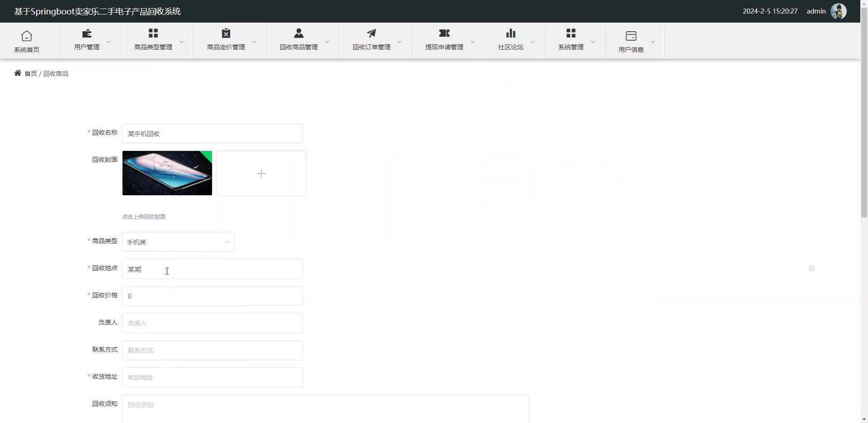
Task: Focus the 联系方式 input field
Action: 212,350
